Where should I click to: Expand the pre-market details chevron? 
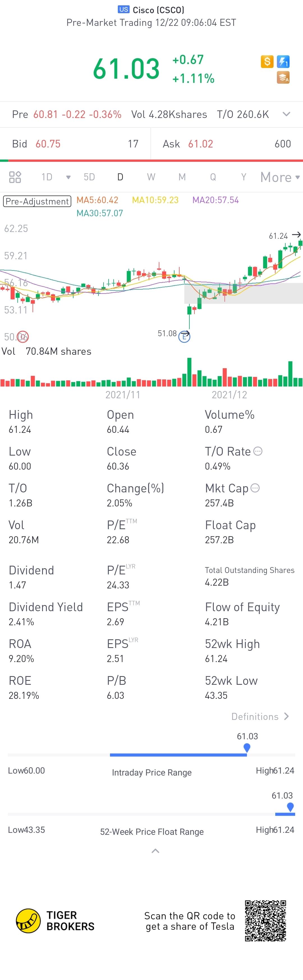pyautogui.click(x=287, y=114)
